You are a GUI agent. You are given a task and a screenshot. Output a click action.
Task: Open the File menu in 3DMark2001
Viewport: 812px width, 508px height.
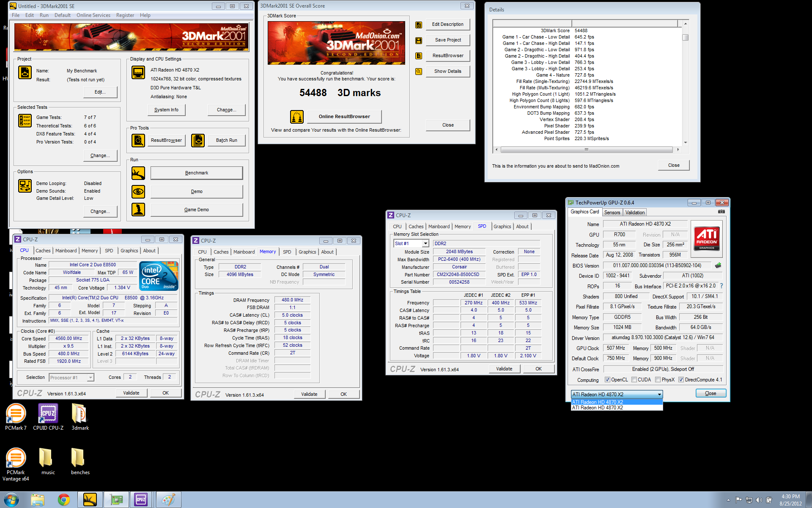click(x=16, y=15)
